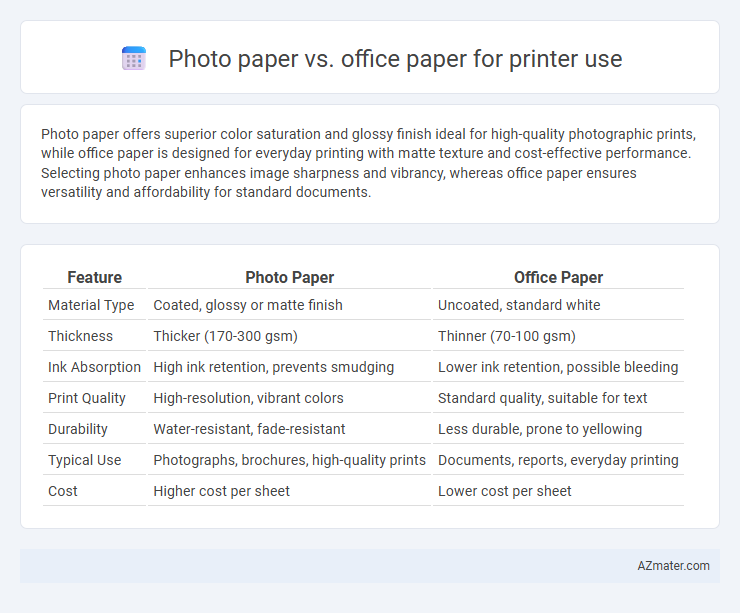
Task: Select the 'Material Type' row label
Action: point(91,305)
